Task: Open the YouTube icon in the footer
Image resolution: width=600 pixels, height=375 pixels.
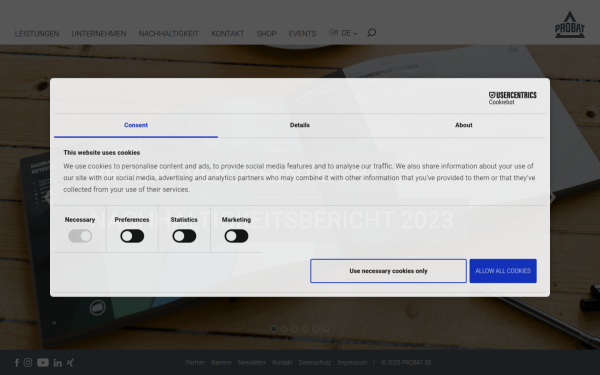Action: pos(43,362)
